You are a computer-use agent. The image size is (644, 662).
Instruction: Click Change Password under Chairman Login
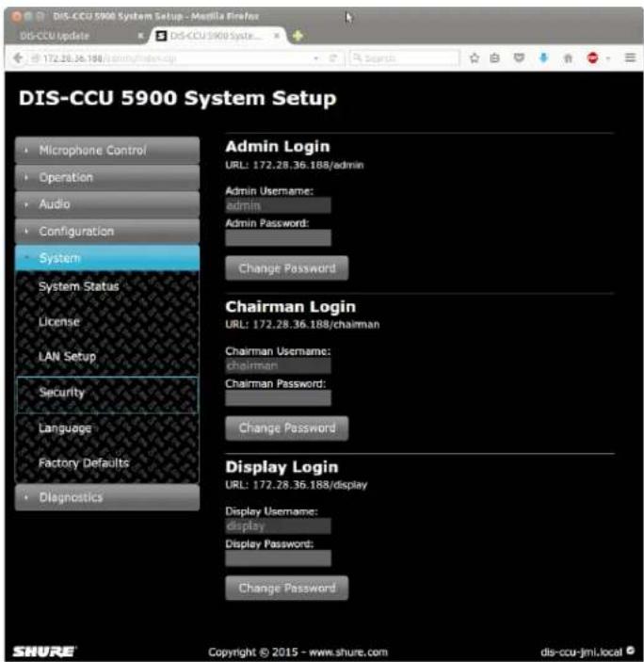287,428
